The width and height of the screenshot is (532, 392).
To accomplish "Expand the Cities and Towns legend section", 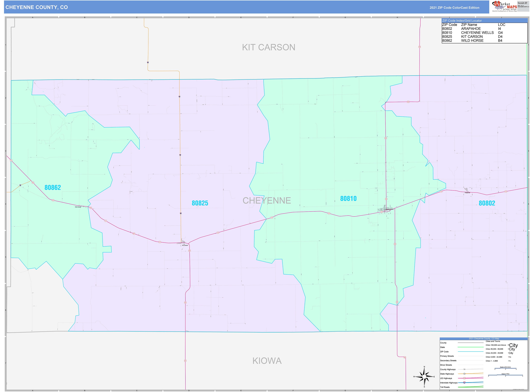I will (493, 341).
